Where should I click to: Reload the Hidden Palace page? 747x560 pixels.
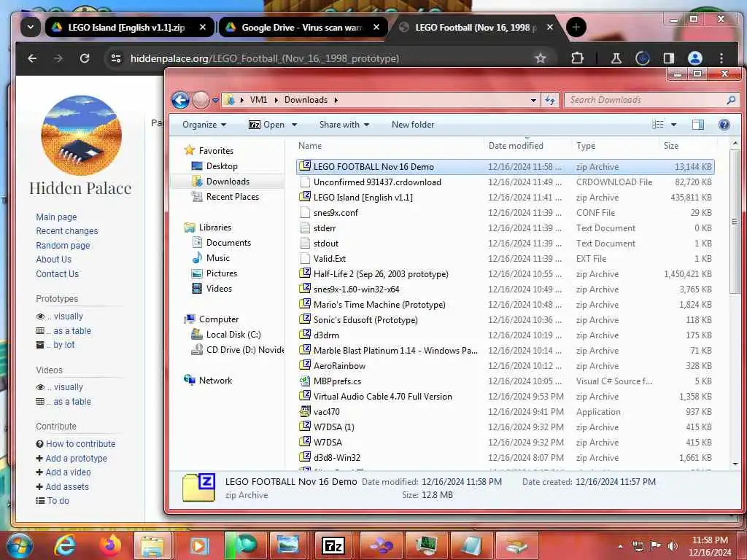click(x=85, y=58)
